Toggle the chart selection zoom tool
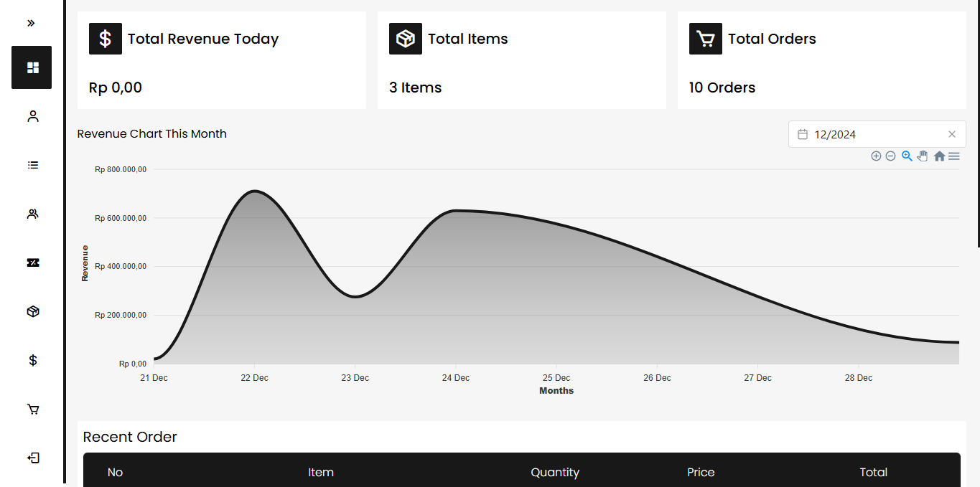 click(907, 156)
